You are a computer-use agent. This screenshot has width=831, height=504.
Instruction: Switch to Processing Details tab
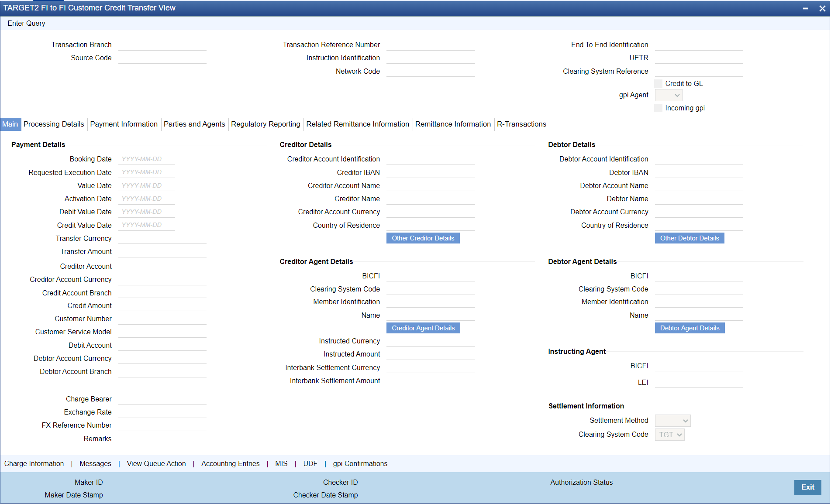click(x=54, y=124)
